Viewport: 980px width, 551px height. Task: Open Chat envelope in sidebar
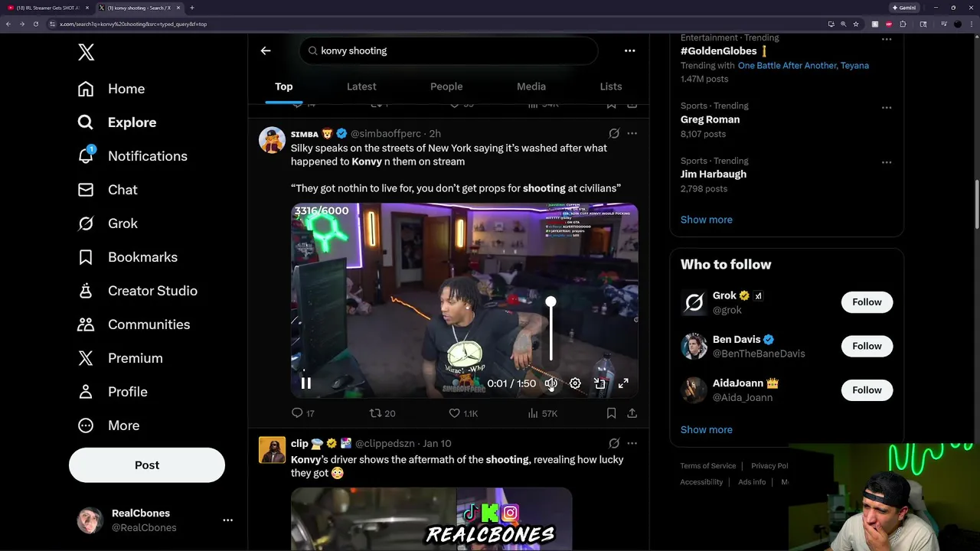point(107,190)
